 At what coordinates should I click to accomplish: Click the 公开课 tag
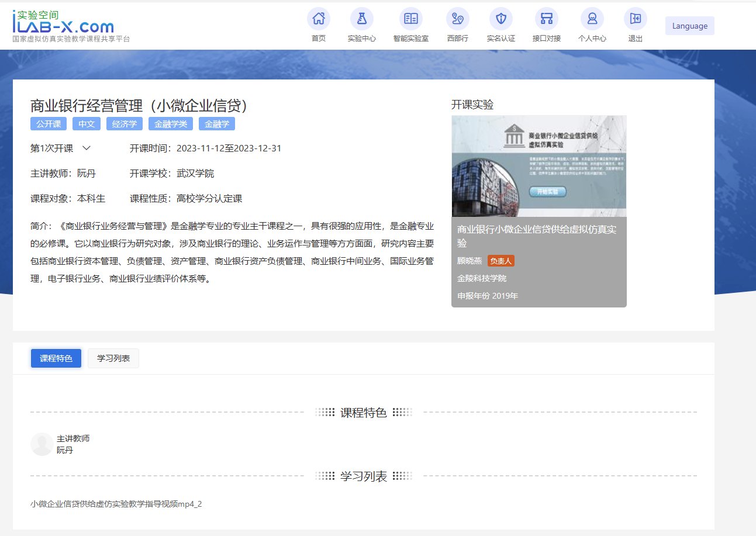pyautogui.click(x=49, y=124)
